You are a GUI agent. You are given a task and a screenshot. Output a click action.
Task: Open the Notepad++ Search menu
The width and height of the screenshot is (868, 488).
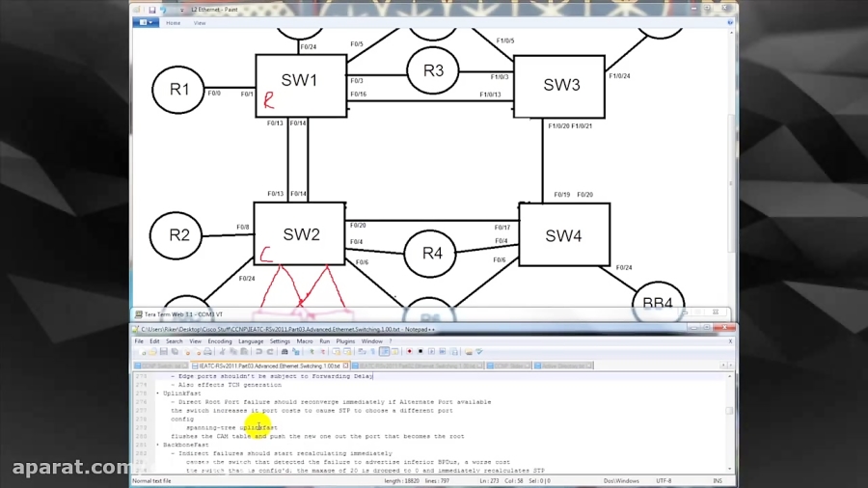pyautogui.click(x=174, y=341)
